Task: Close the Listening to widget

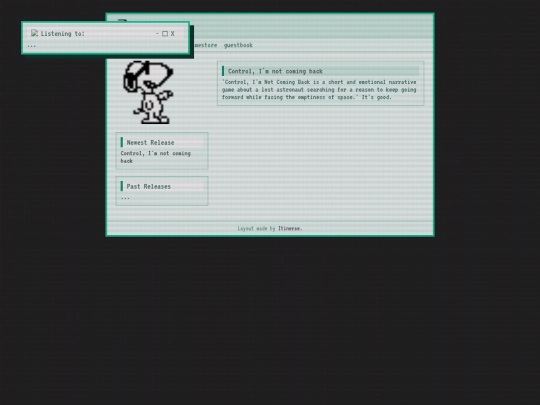Action: click(173, 33)
